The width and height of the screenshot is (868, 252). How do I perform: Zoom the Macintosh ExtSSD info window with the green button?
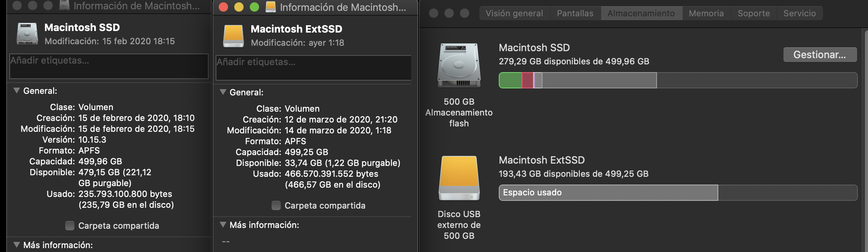pyautogui.click(x=254, y=7)
